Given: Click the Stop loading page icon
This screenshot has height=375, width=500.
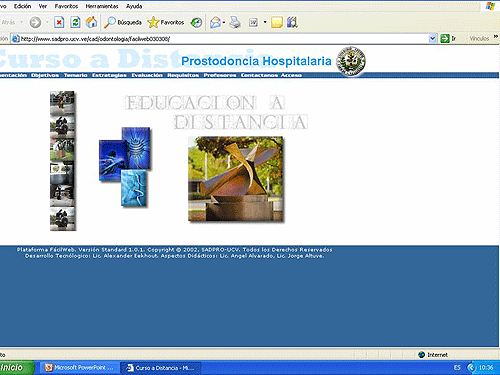Looking at the screenshot, I should coord(59,22).
